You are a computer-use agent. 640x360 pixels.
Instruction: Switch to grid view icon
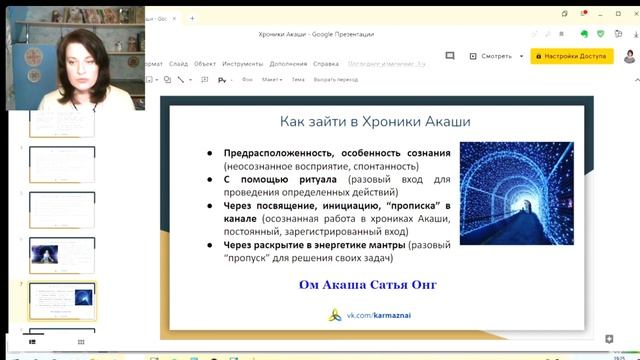pos(81,342)
